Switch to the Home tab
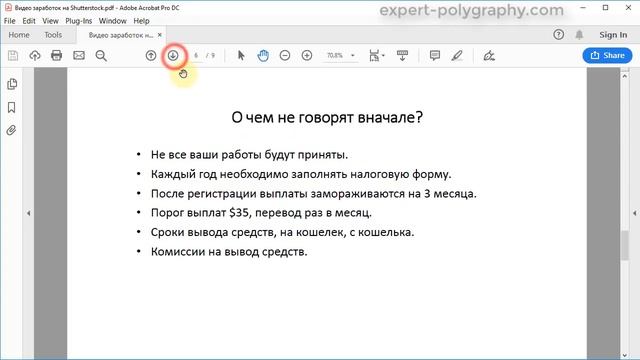Image resolution: width=640 pixels, height=360 pixels. 19,35
